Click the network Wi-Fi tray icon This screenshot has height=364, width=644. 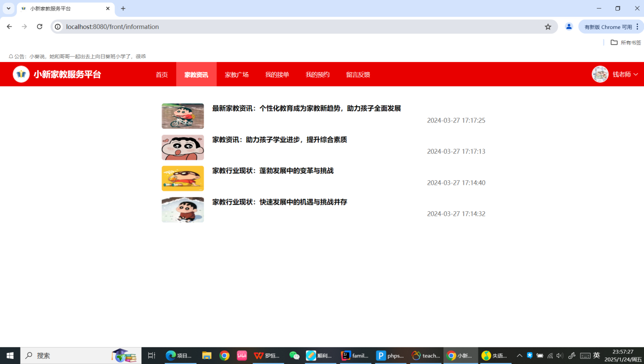(550, 356)
